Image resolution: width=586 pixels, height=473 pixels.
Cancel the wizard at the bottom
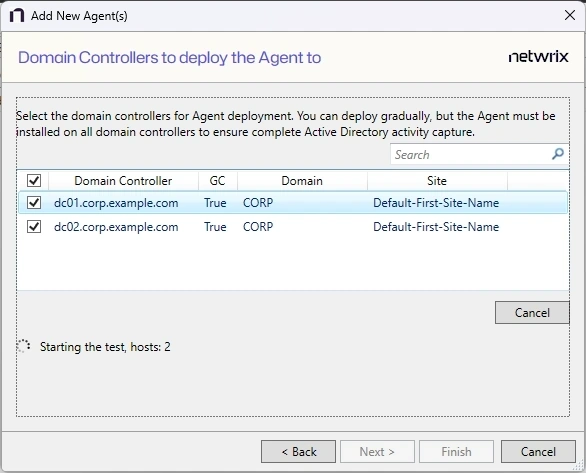(538, 452)
